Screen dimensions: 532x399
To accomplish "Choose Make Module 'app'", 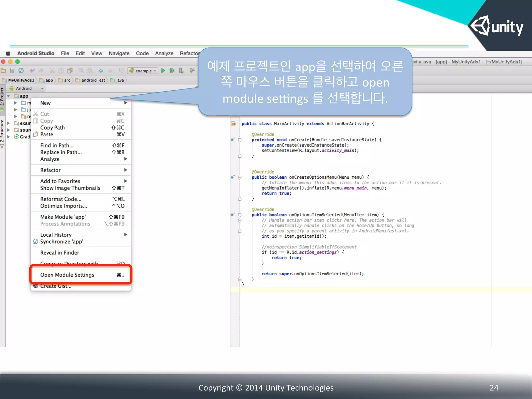I will [81, 217].
